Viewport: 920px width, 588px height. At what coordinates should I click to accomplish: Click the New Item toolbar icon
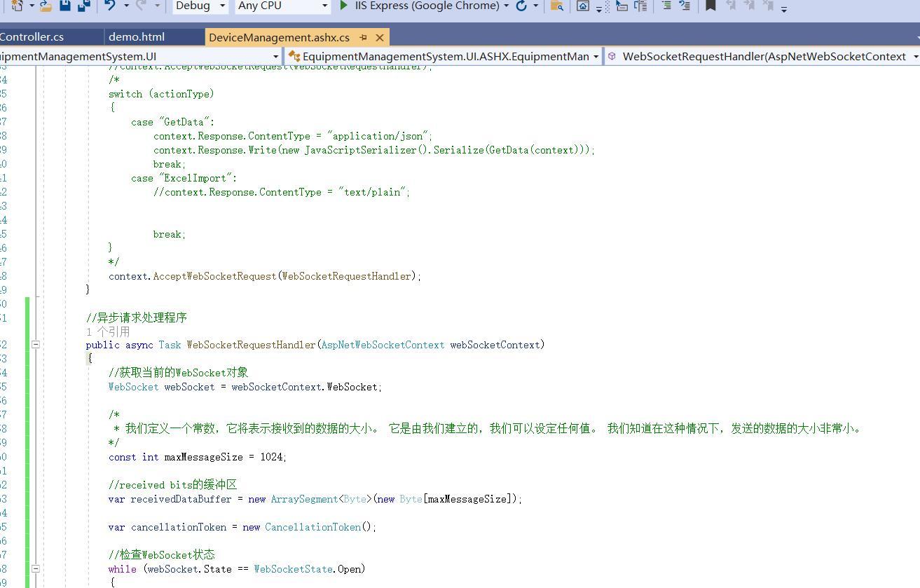tap(18, 6)
